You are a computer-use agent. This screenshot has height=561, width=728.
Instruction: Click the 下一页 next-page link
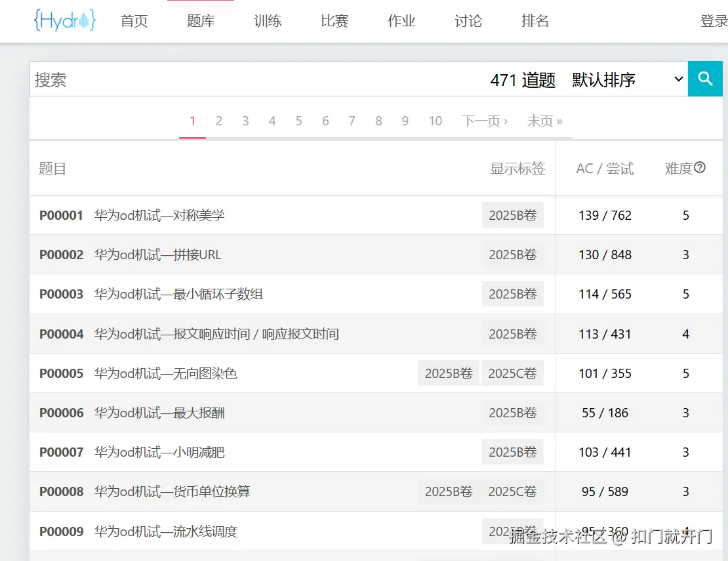tap(485, 121)
